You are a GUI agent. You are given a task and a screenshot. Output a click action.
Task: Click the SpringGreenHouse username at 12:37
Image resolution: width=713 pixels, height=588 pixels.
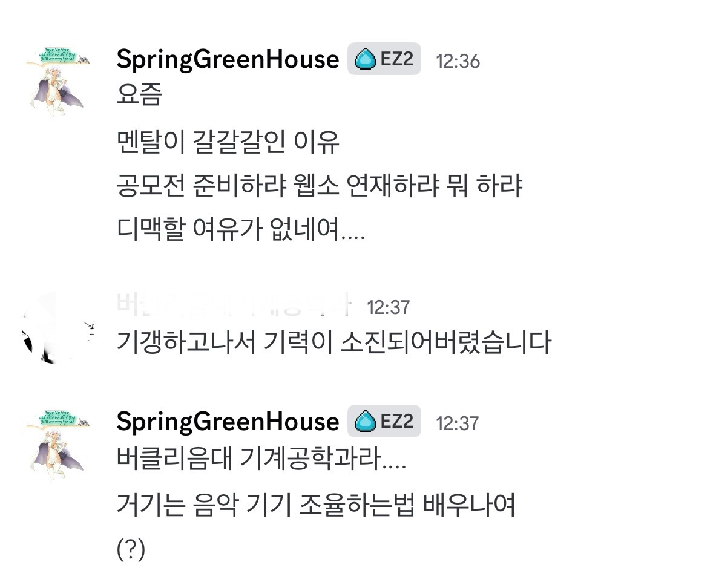[x=228, y=422]
